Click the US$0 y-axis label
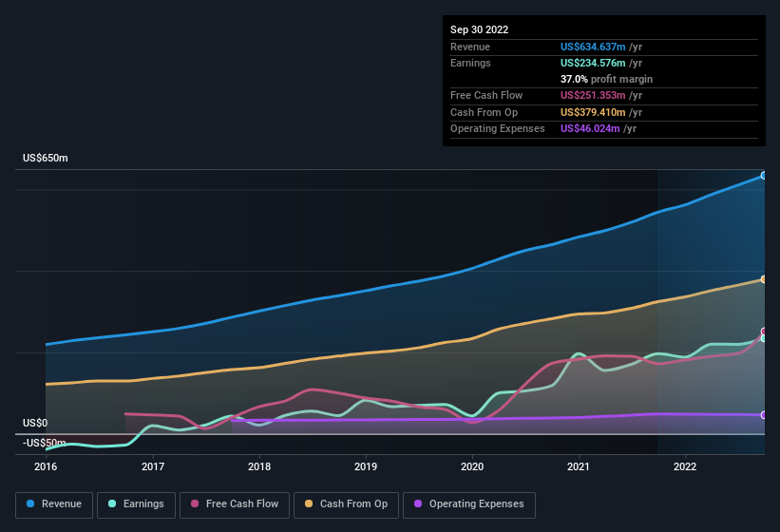This screenshot has height=532, width=780. pos(35,423)
